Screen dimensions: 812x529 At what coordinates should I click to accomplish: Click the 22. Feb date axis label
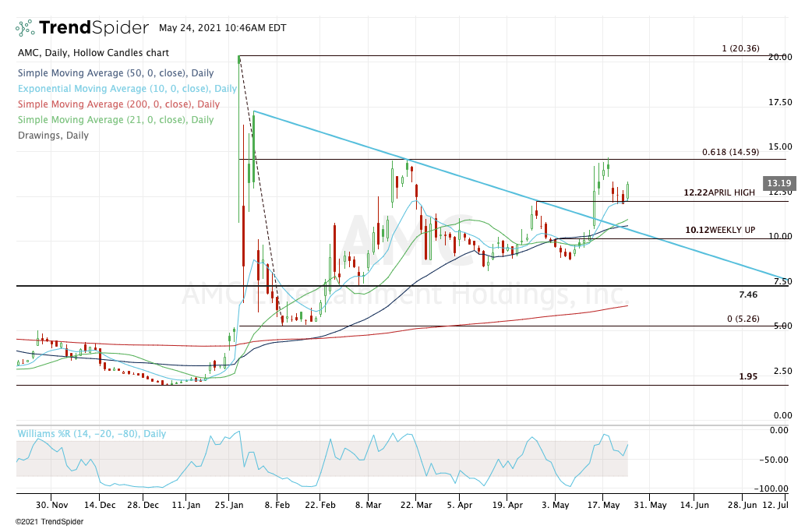[320, 505]
